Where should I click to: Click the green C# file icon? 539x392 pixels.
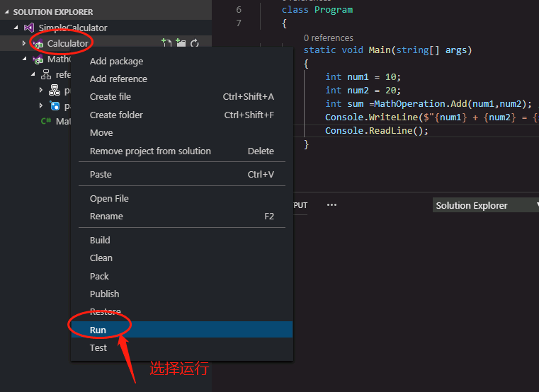45,121
